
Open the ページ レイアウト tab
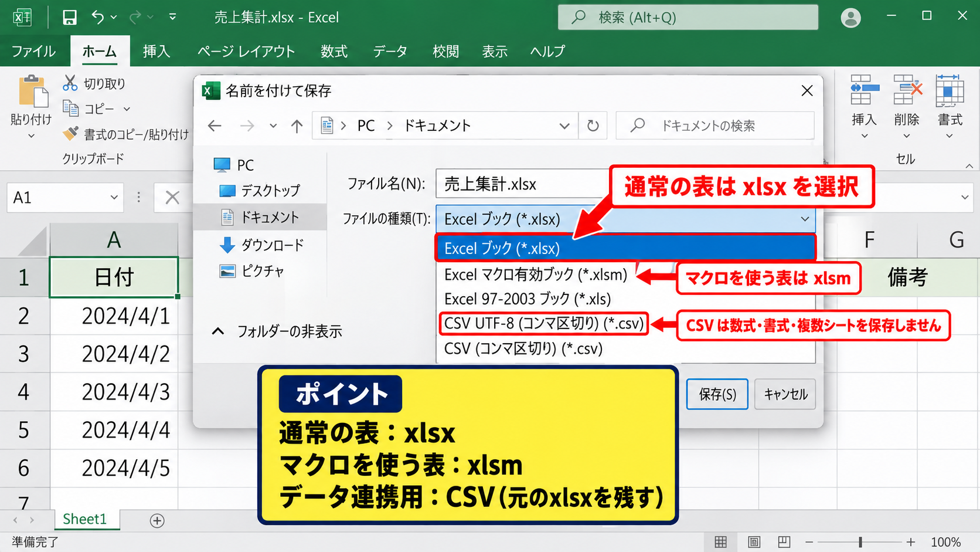tap(246, 52)
